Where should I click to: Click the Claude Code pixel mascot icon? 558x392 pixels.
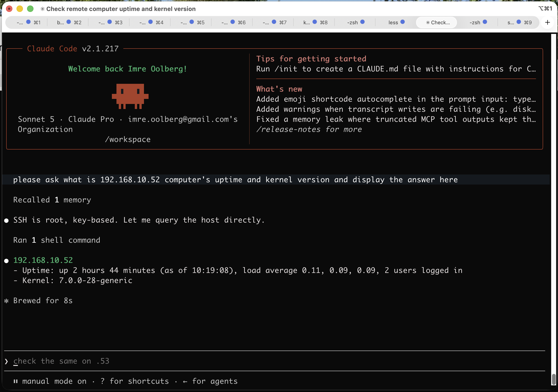pos(130,96)
